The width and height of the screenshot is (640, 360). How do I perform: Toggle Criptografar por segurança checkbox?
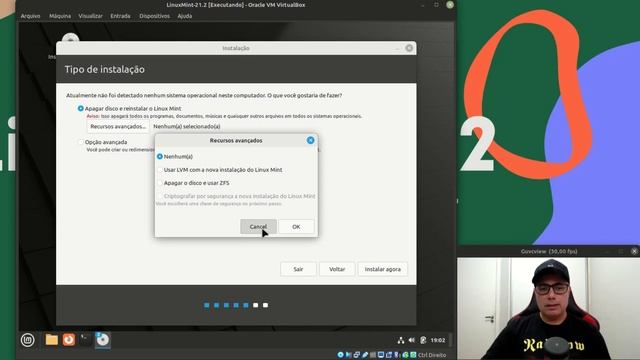pos(160,196)
